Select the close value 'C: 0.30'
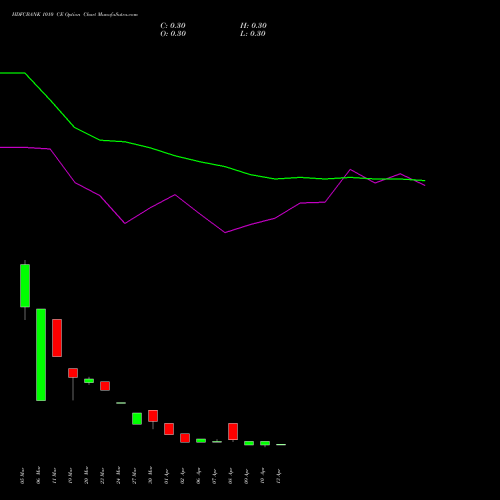Viewport: 500px width, 500px height. (x=173, y=26)
